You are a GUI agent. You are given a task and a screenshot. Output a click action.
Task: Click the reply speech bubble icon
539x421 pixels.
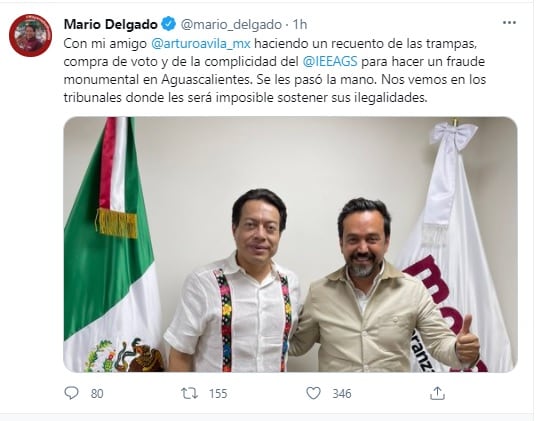click(x=71, y=393)
